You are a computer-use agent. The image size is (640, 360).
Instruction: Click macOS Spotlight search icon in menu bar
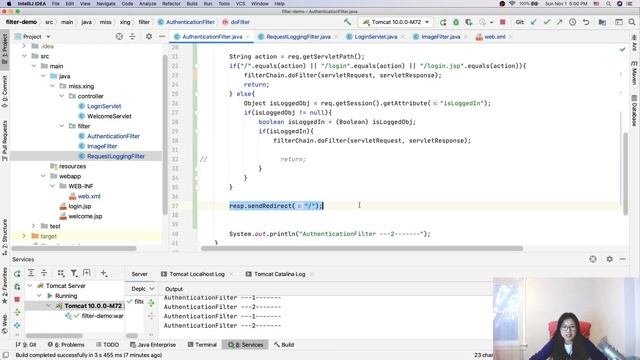608,4
